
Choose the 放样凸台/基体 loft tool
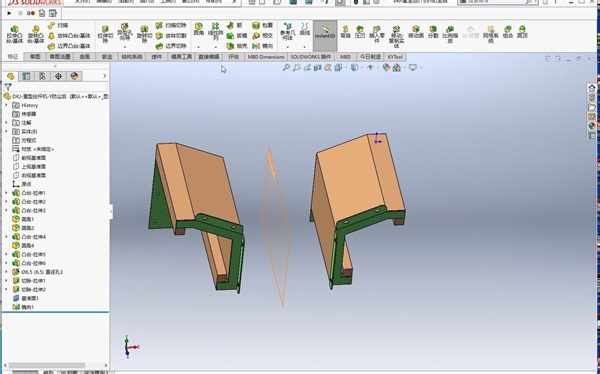(x=69, y=36)
